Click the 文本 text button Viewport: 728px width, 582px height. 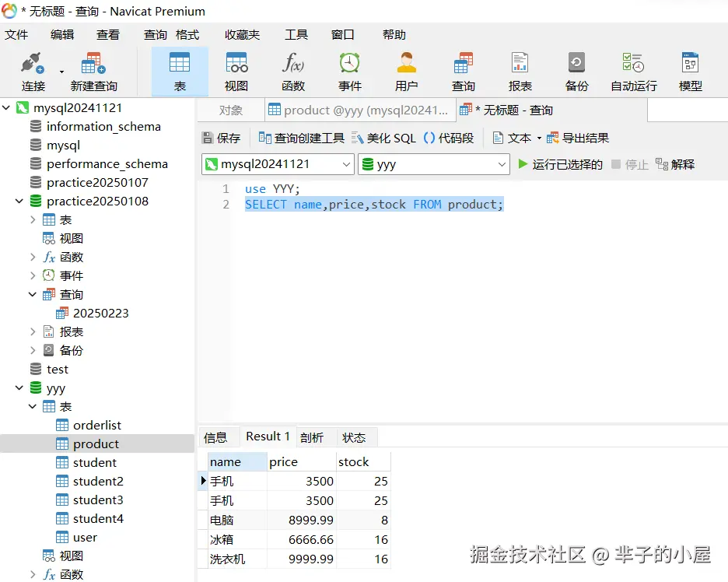pos(512,138)
